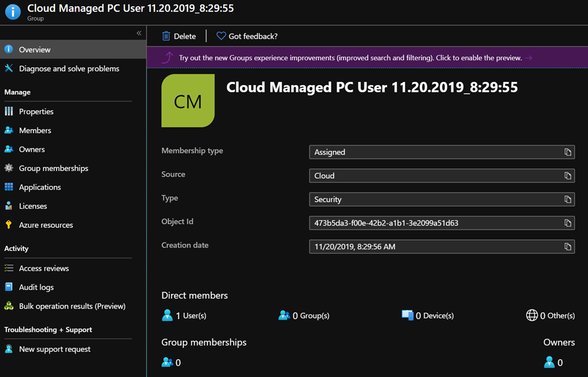Image resolution: width=588 pixels, height=377 pixels.
Task: Click the copy icon for Source
Action: coord(567,176)
